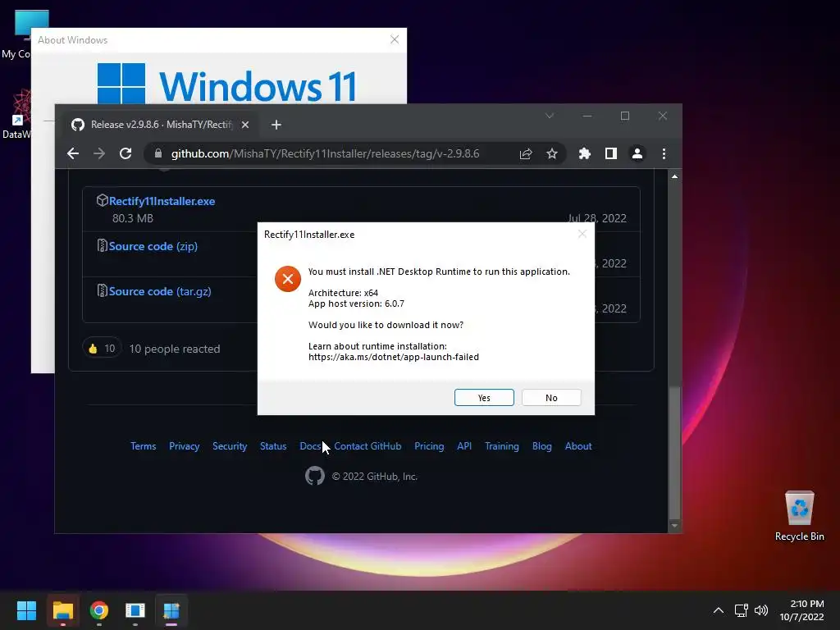Click the GitHub octocat footer logo

tap(315, 476)
